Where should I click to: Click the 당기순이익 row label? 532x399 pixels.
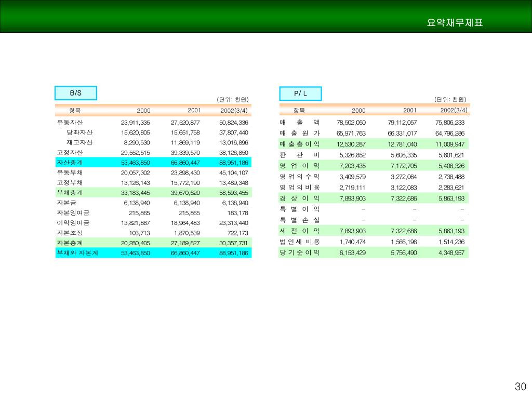(300, 252)
